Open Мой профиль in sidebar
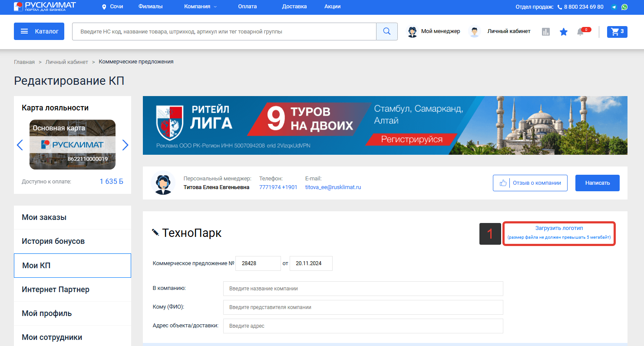 pyautogui.click(x=73, y=313)
